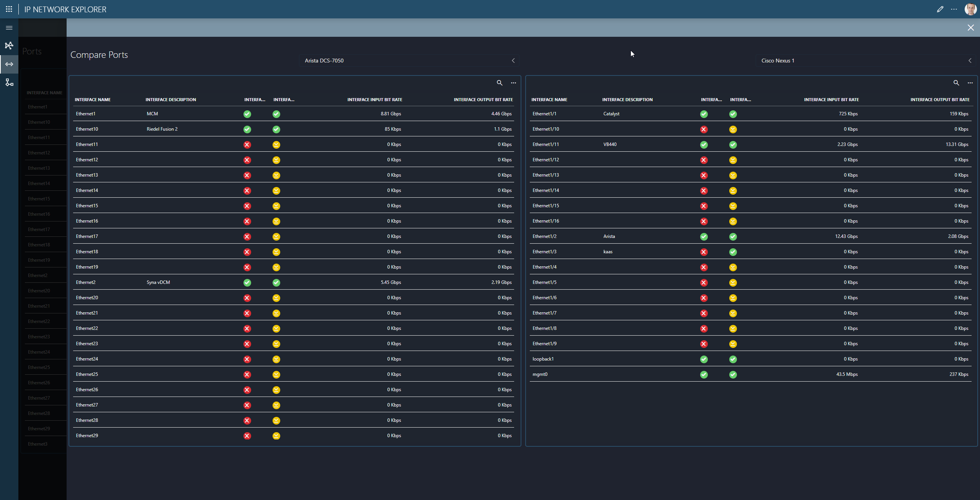The width and height of the screenshot is (980, 500).
Task: Sort Arista table by Interface Input Bit Rate
Action: pyautogui.click(x=375, y=100)
